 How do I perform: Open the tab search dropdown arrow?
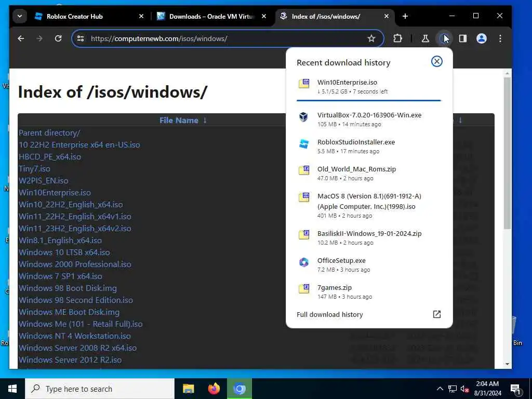[x=20, y=16]
